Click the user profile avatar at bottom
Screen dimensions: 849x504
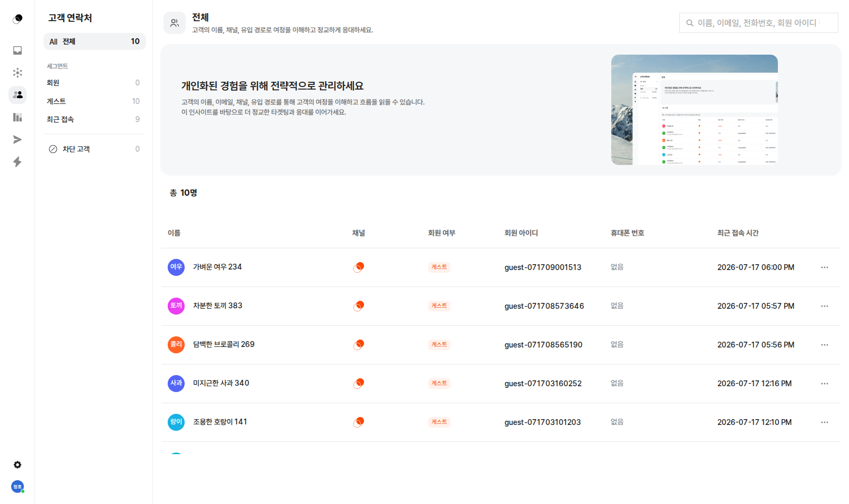(18, 486)
